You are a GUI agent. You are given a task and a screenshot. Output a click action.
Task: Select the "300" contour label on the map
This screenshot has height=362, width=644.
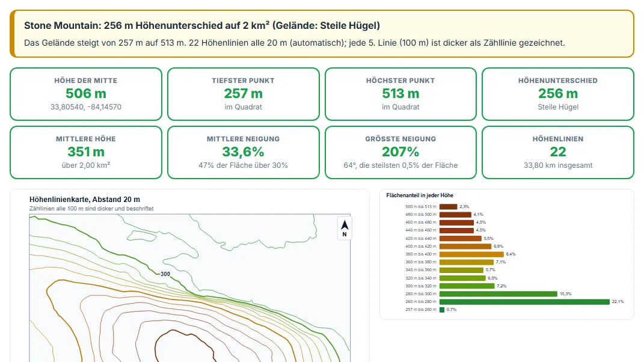(x=165, y=274)
